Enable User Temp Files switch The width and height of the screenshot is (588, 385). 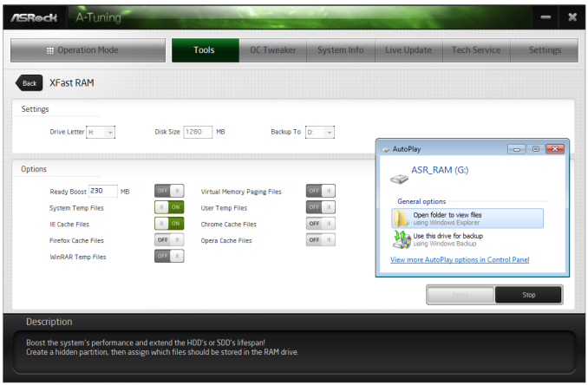click(321, 207)
